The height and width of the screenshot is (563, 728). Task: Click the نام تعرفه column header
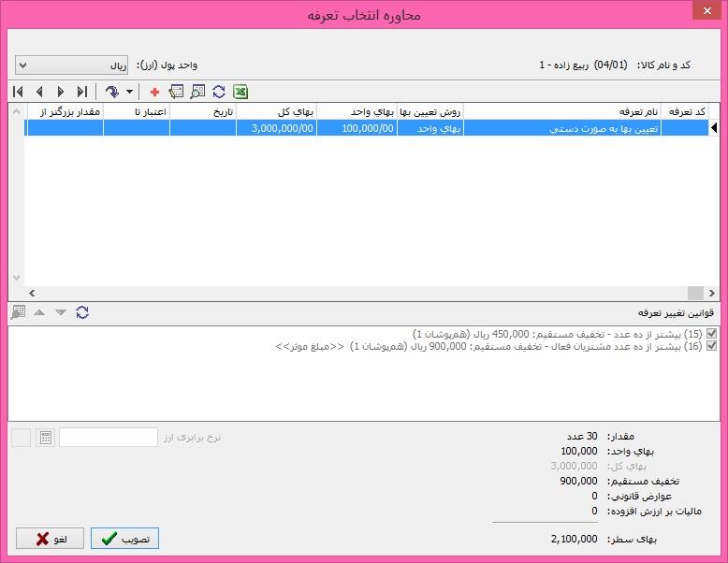[x=561, y=111]
